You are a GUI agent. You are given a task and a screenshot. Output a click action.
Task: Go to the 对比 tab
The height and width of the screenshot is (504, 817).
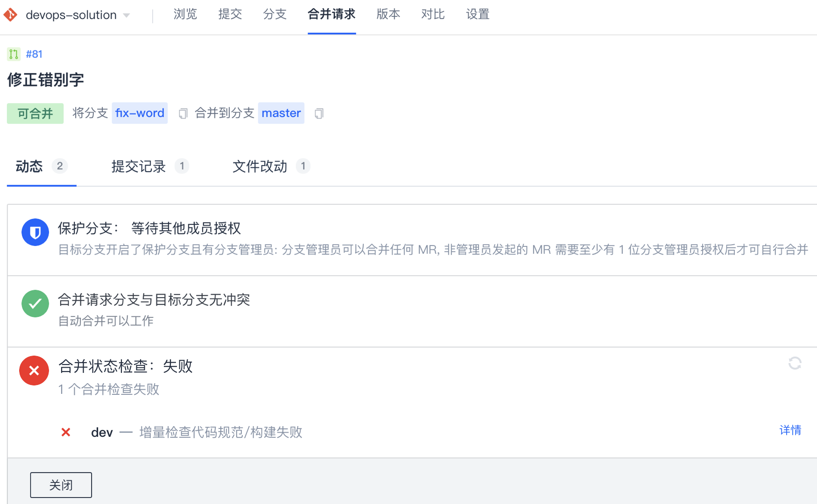pyautogui.click(x=433, y=14)
